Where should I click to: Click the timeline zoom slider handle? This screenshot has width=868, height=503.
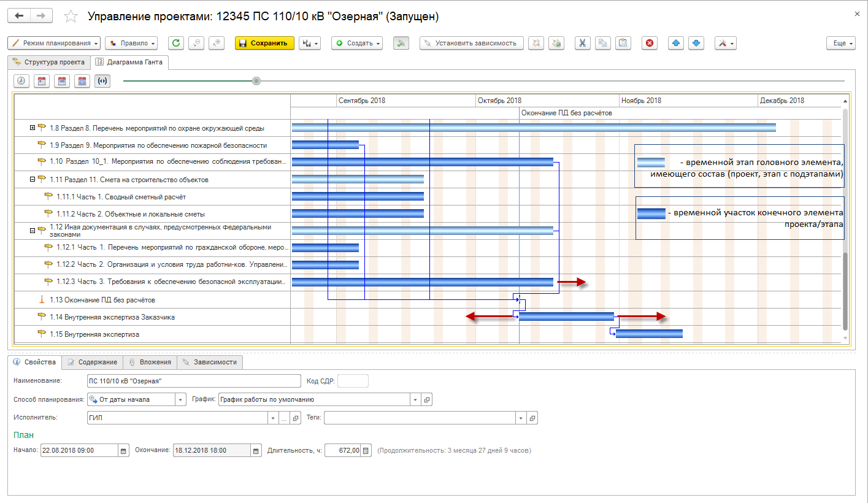[x=256, y=81]
